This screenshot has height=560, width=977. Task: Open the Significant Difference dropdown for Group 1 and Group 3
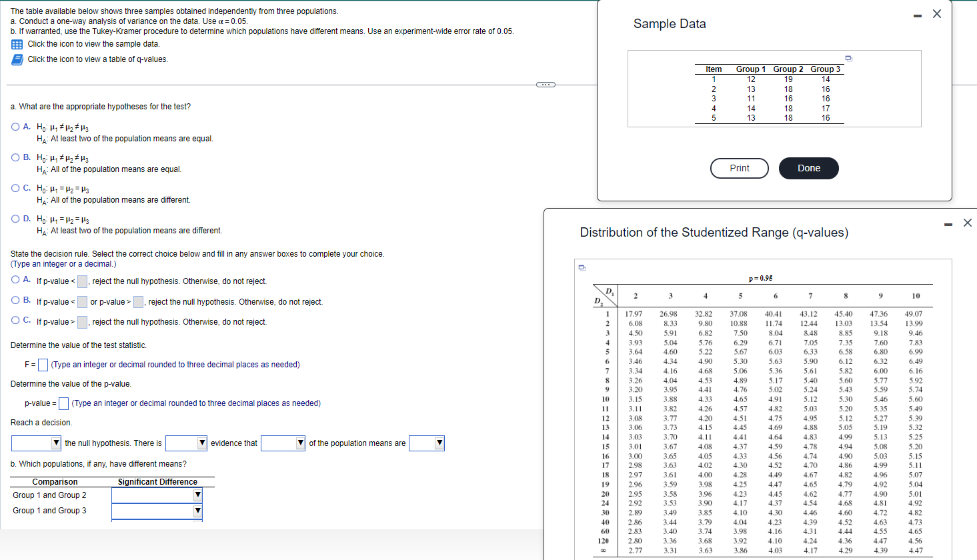197,511
